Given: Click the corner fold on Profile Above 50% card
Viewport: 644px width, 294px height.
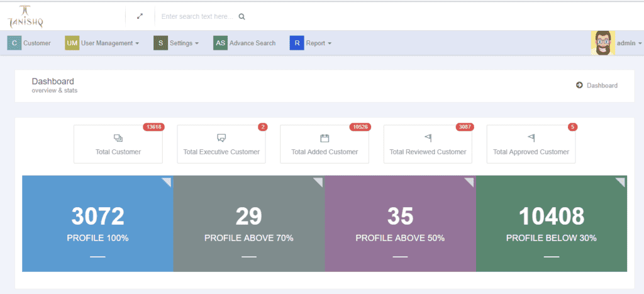Looking at the screenshot, I should pos(470,181).
